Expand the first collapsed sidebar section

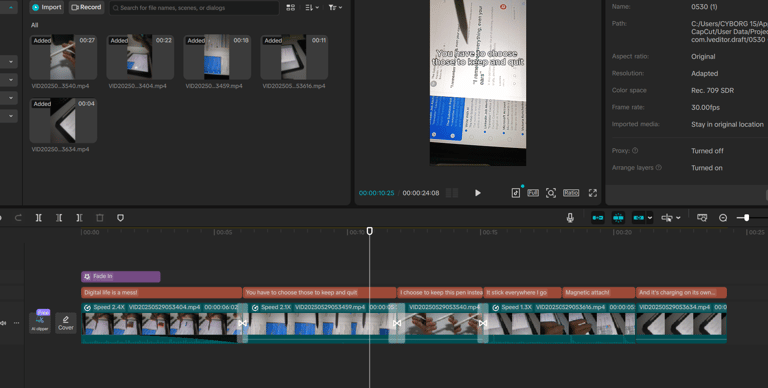click(x=10, y=62)
